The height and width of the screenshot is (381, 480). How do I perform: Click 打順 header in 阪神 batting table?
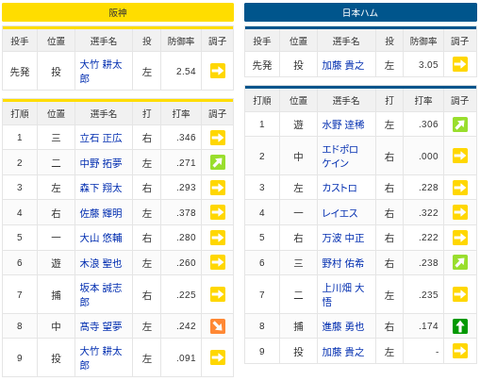20,114
